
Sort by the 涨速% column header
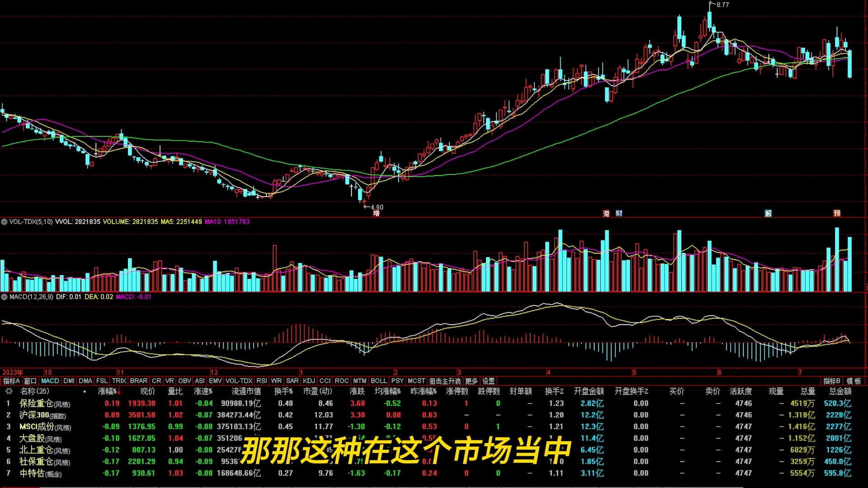(x=203, y=391)
